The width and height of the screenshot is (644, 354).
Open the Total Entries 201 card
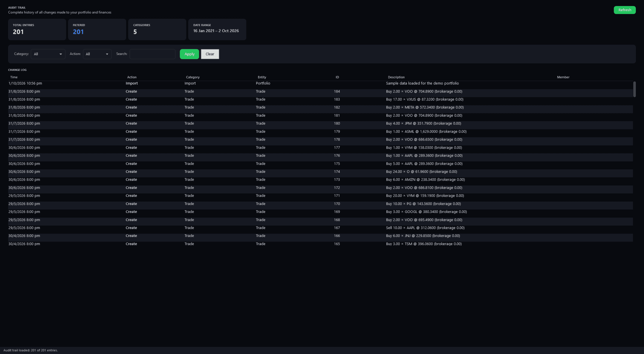tap(37, 29)
